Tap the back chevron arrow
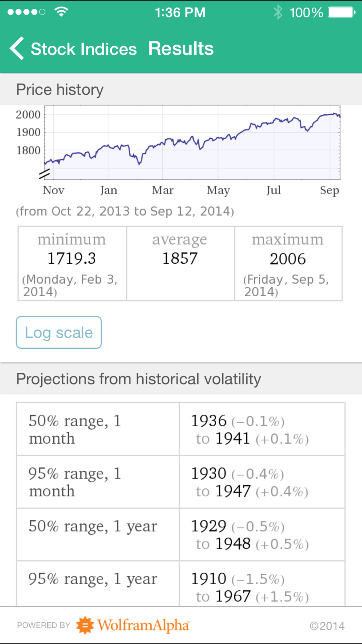Screen dimensions: 362x644 pos(17,48)
